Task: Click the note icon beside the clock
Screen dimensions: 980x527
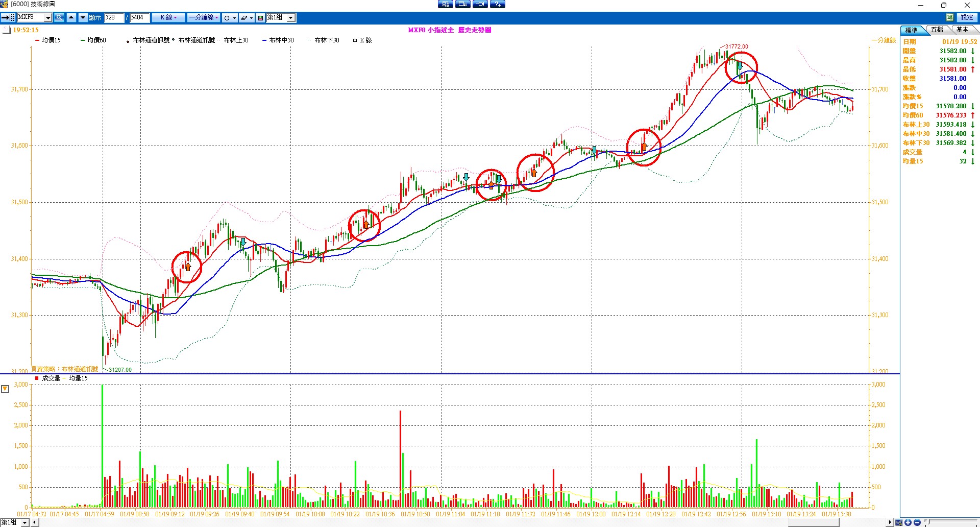Action: 6,30
